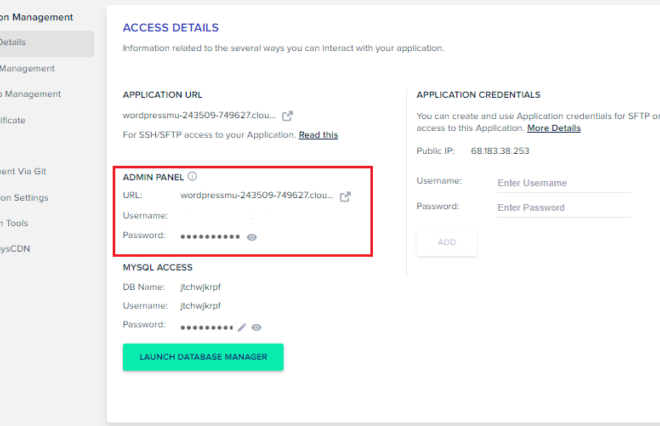Focus the Enter Password field

click(x=564, y=208)
